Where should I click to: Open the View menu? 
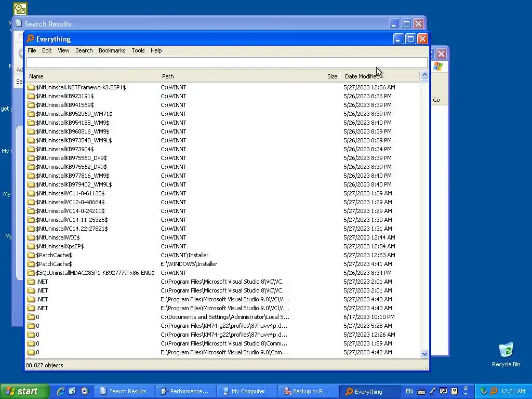coord(63,50)
